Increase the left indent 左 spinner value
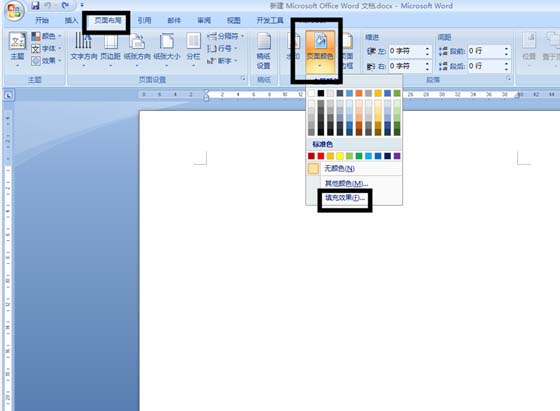The width and height of the screenshot is (560, 411). pyautogui.click(x=428, y=48)
